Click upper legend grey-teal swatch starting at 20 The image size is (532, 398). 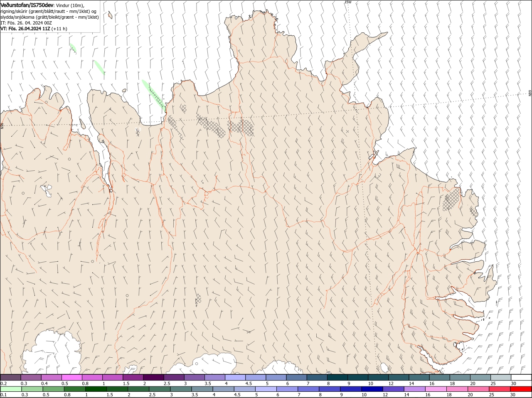pyautogui.click(x=480, y=377)
